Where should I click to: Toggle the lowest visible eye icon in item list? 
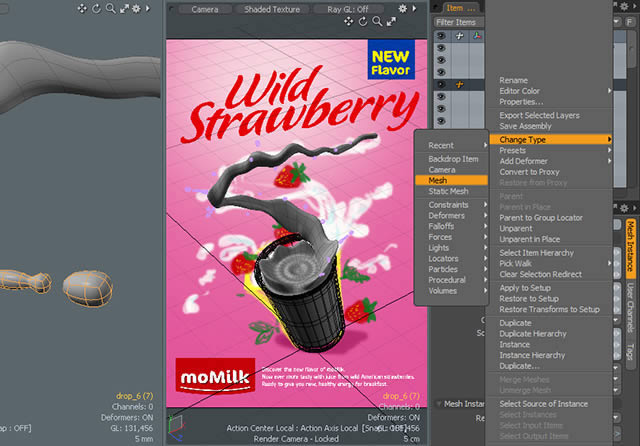441,121
